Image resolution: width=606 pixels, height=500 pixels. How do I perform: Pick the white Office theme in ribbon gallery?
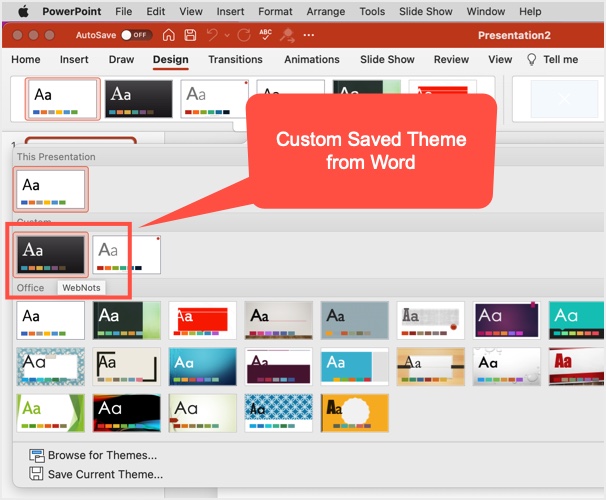coord(63,99)
